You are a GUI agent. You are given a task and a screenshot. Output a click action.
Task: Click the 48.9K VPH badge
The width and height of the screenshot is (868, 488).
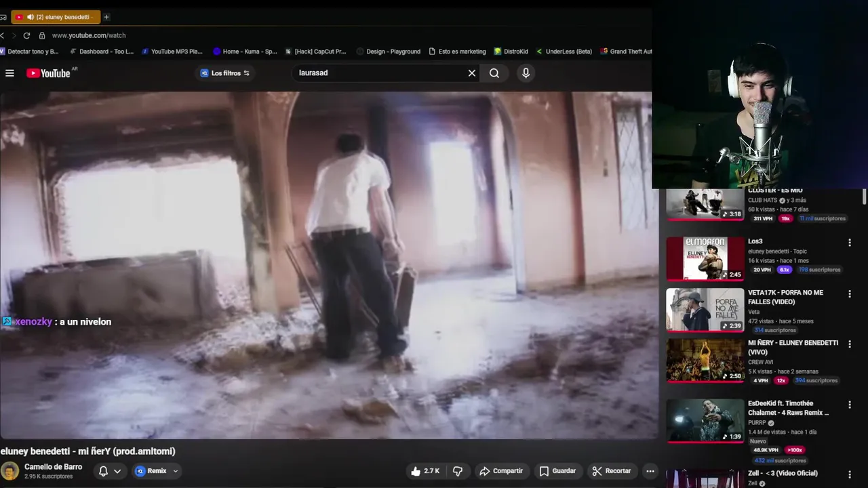point(766,450)
